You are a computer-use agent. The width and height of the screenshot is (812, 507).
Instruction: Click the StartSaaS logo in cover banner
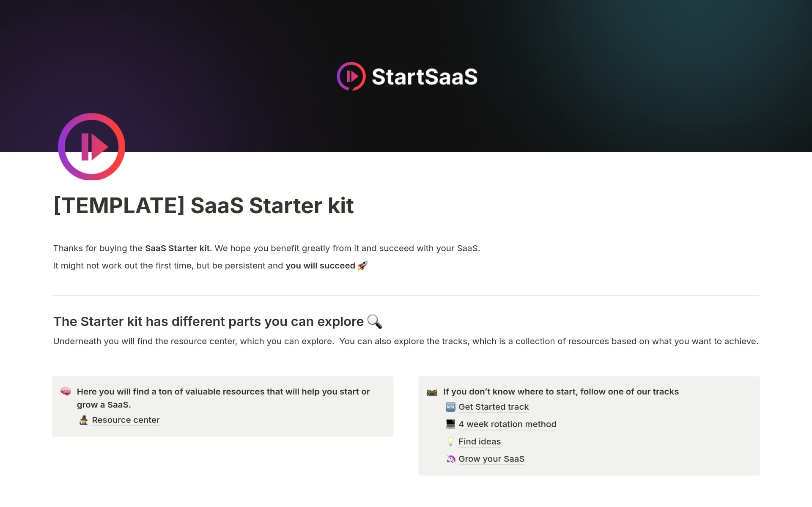tap(407, 77)
